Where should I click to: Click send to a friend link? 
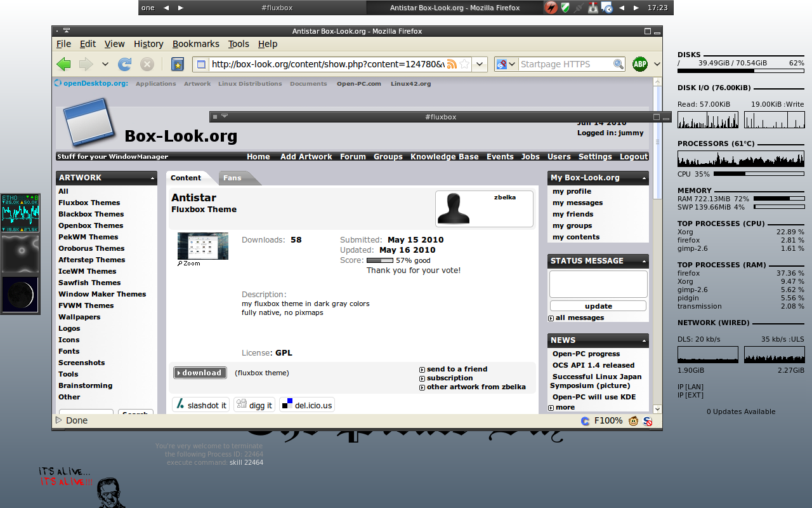[x=457, y=369]
